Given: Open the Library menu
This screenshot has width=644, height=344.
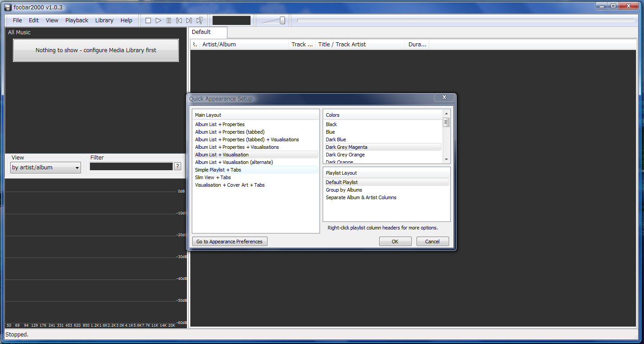Looking at the screenshot, I should (104, 20).
